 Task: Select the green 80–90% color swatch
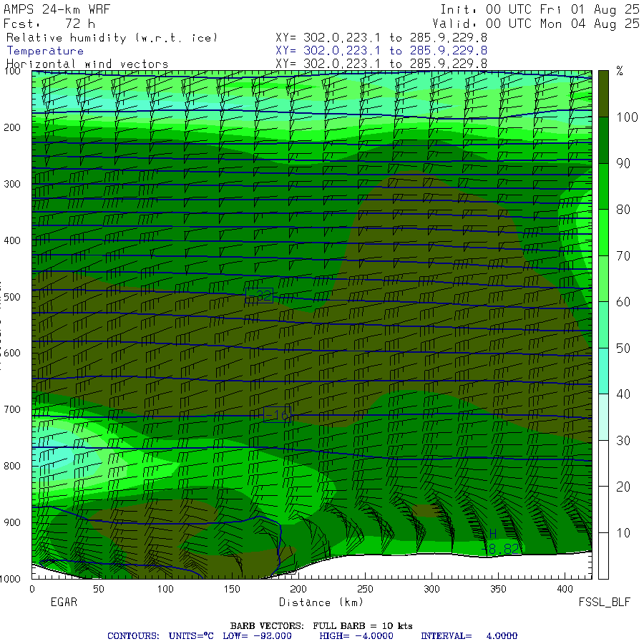pos(603,187)
